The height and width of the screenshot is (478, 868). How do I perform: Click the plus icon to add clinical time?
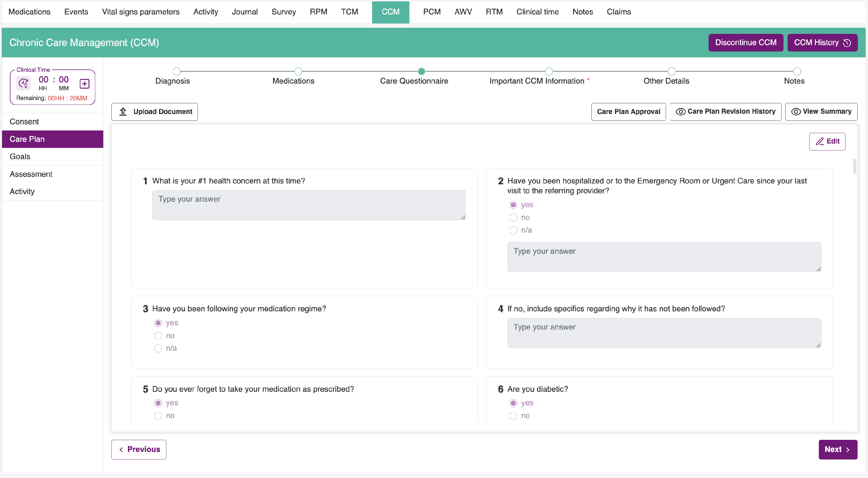84,84
